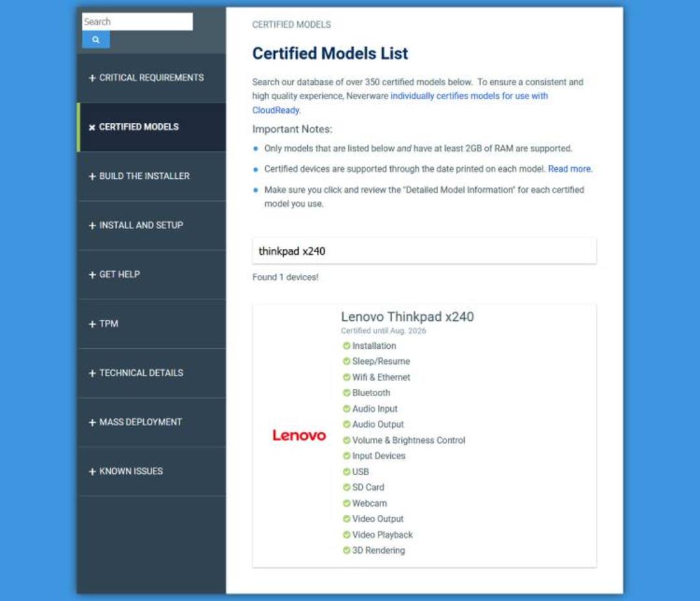Screen dimensions: 700x601
Task: Follow the Read more link
Action: tap(570, 169)
